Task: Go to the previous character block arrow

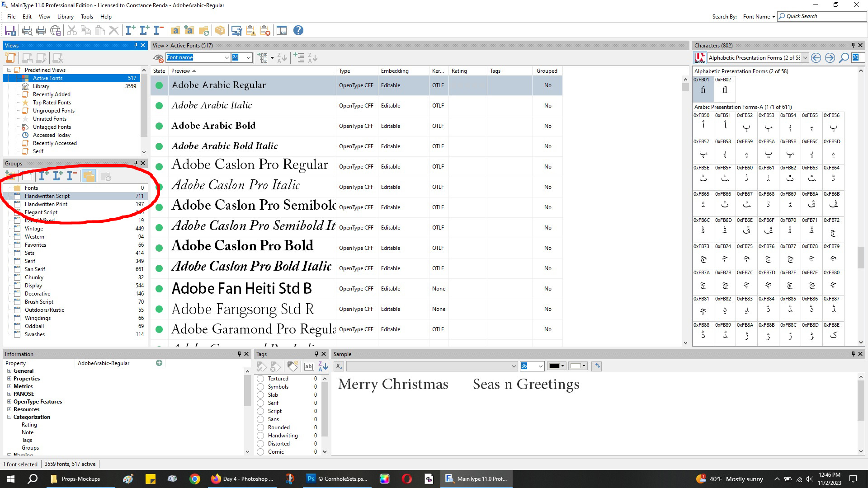Action: (816, 58)
